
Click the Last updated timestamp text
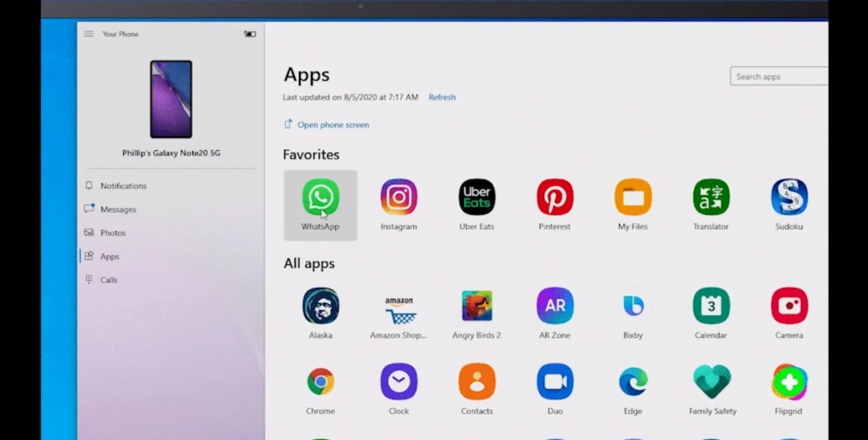click(x=350, y=97)
